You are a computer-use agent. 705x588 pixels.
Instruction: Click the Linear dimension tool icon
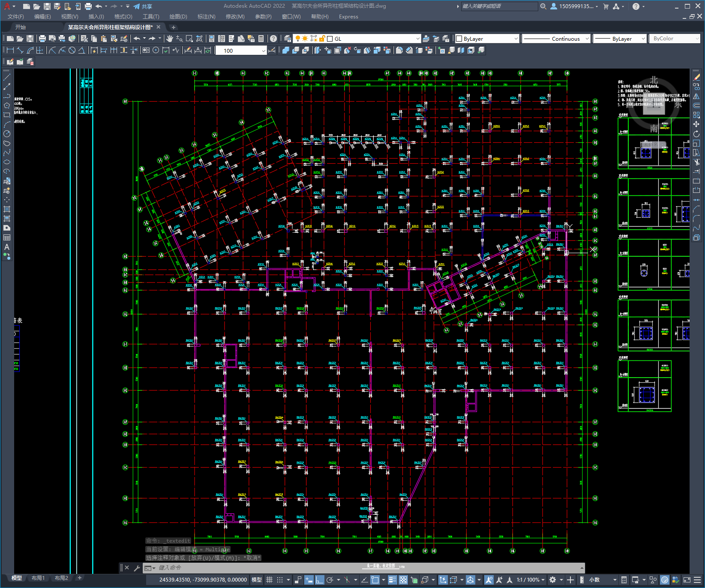[10, 50]
